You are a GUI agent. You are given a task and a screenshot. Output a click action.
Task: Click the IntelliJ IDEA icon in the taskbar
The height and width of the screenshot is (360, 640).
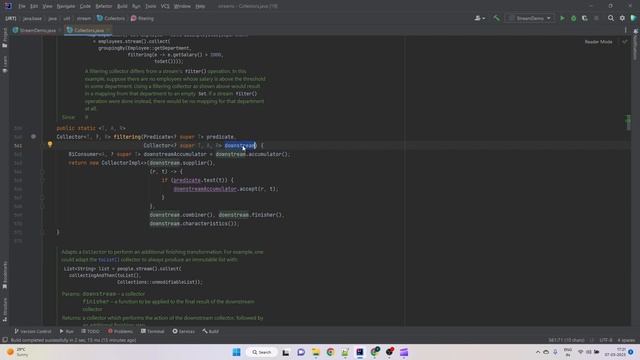[360, 352]
